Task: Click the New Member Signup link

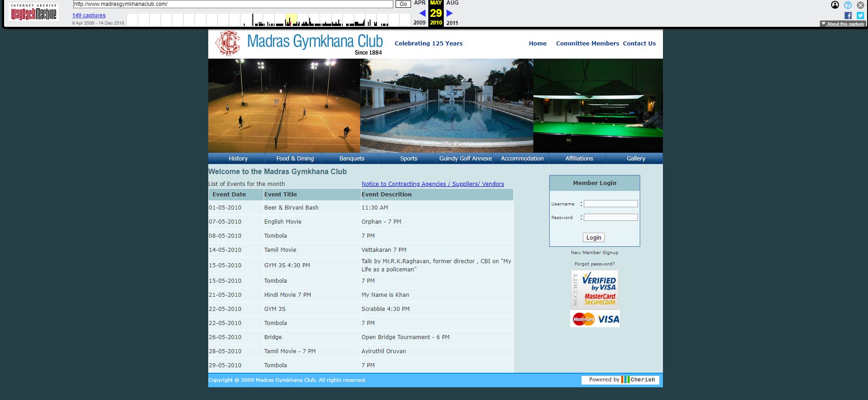Action: pos(594,253)
